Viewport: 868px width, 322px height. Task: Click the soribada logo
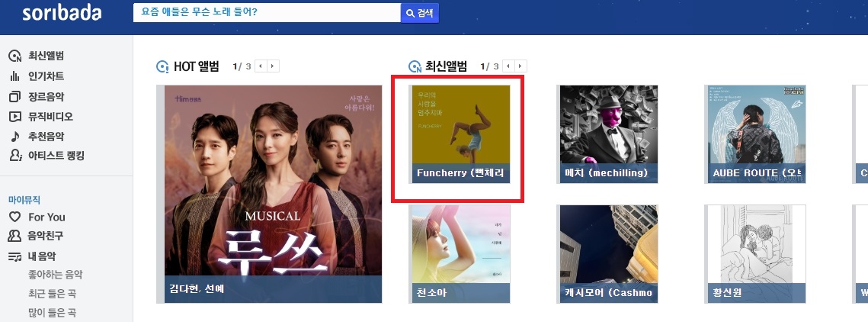[62, 13]
